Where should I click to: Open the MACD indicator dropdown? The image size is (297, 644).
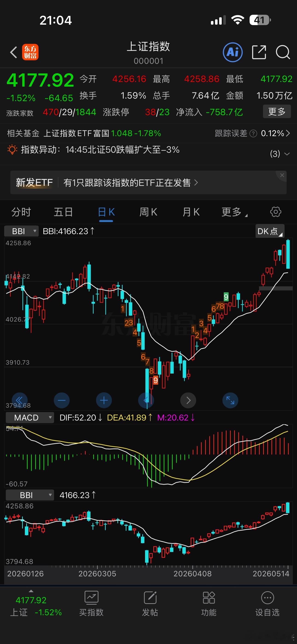pos(30,418)
